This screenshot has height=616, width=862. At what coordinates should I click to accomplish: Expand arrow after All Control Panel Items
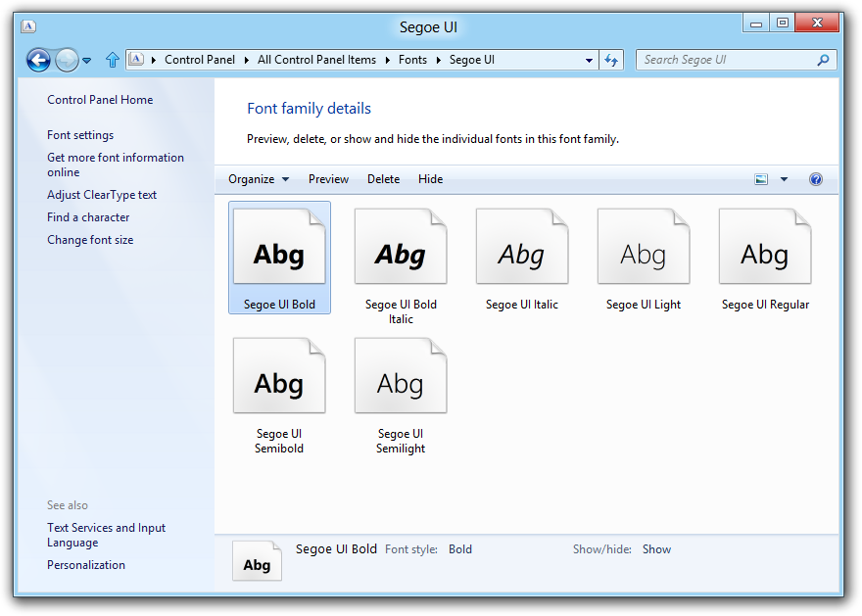(387, 60)
